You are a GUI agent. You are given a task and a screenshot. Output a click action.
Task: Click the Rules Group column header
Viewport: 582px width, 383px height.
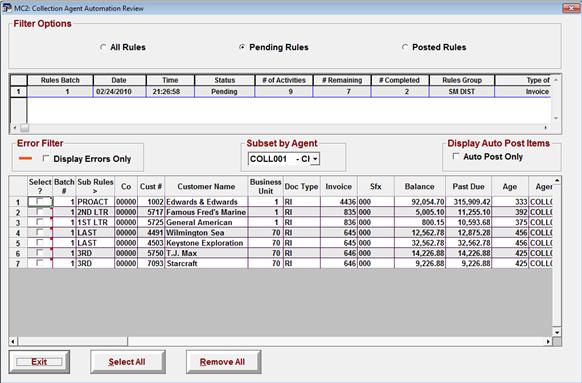tap(462, 80)
